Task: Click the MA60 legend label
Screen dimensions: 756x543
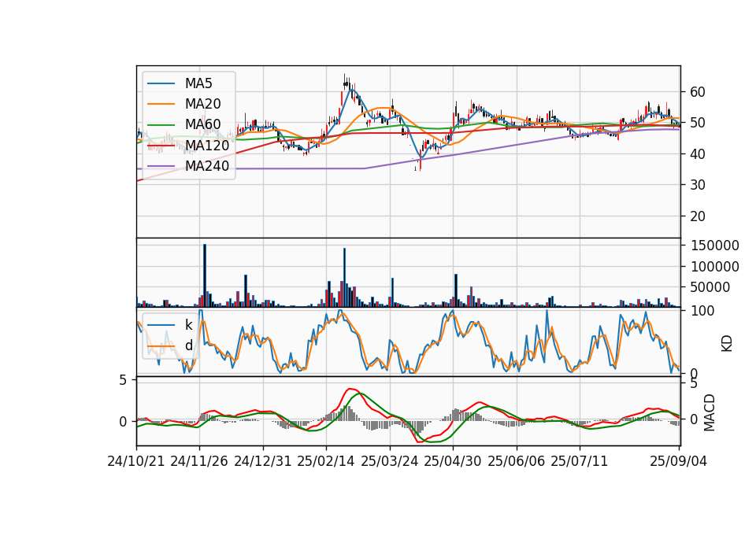Action: (x=202, y=125)
